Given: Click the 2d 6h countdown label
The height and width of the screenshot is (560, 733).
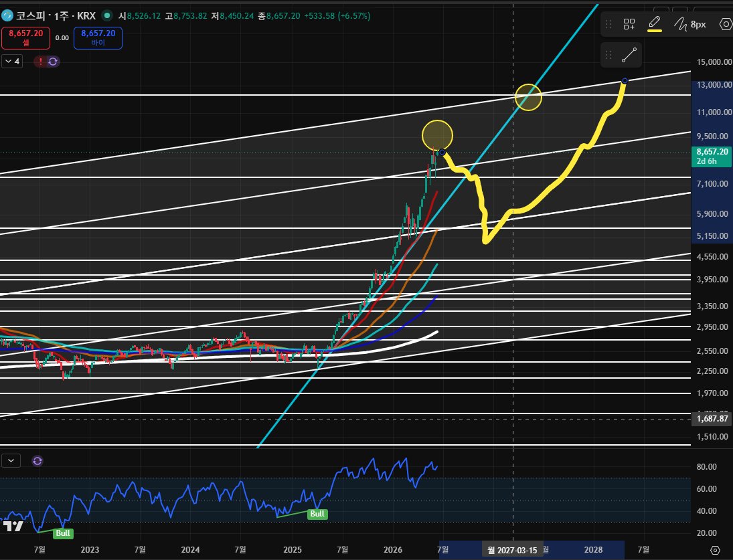Looking at the screenshot, I should [x=706, y=161].
